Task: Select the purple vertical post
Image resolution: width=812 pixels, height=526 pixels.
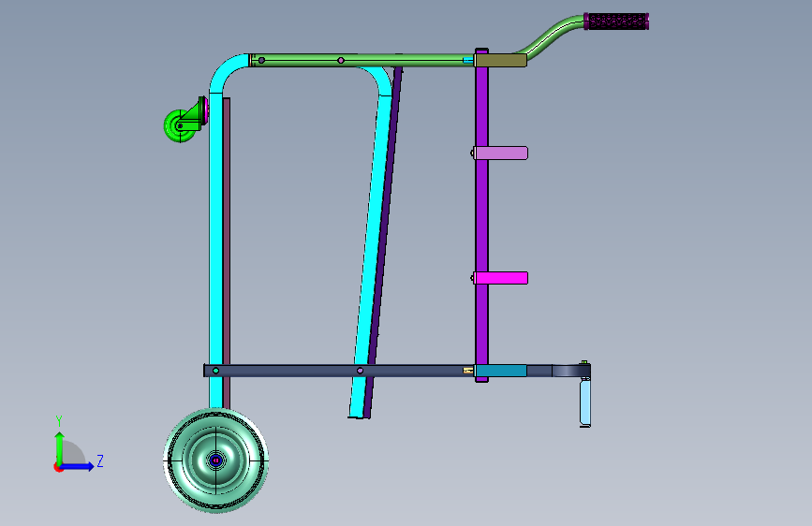Action: (x=481, y=215)
